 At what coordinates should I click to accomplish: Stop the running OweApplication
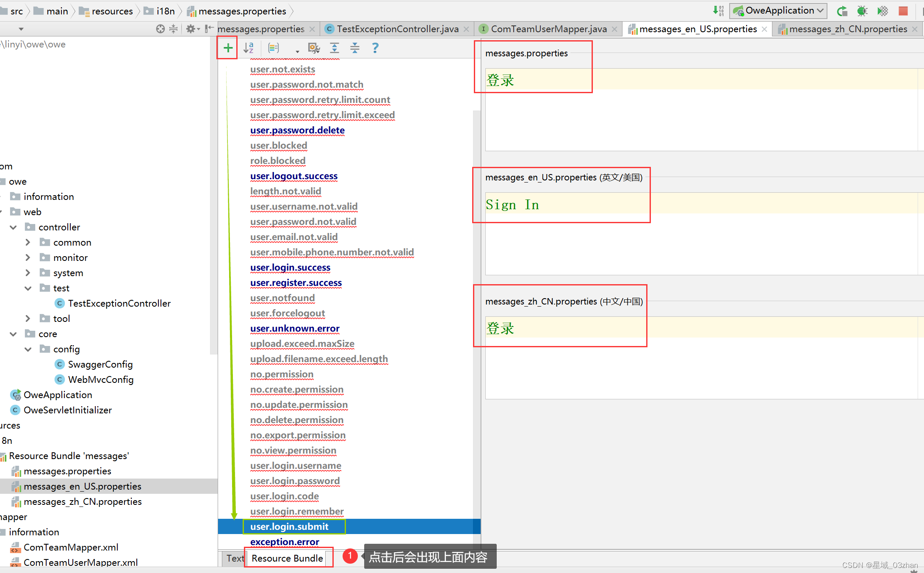pos(903,11)
